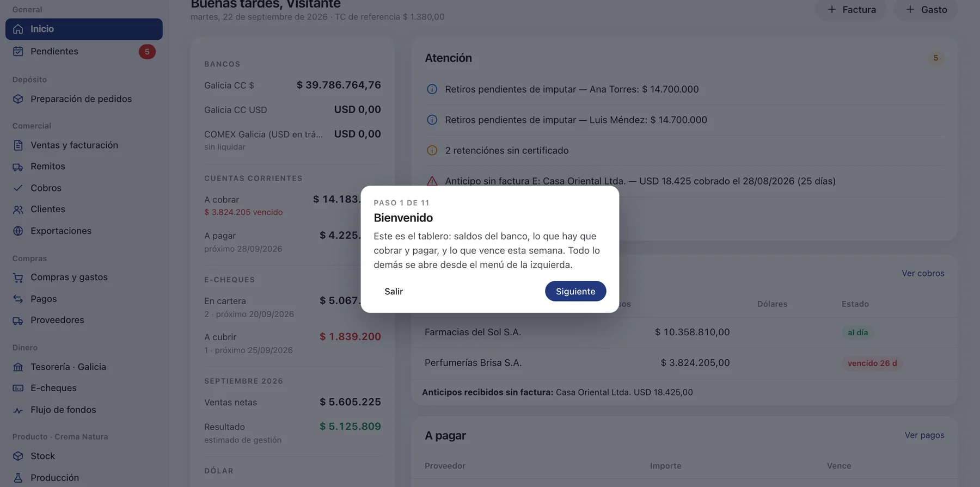
Task: Open the Ver cobros link
Action: (x=923, y=273)
